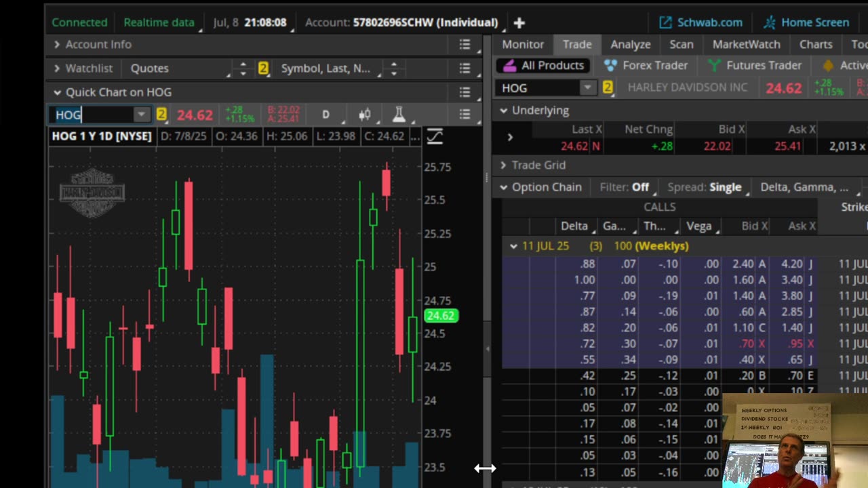Viewport: 868px width, 488px height.
Task: Click the Bid X column header in calls
Action: tap(754, 226)
